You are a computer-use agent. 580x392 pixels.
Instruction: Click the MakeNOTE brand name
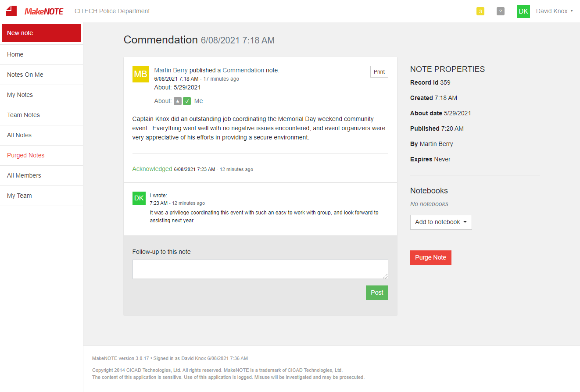click(44, 11)
